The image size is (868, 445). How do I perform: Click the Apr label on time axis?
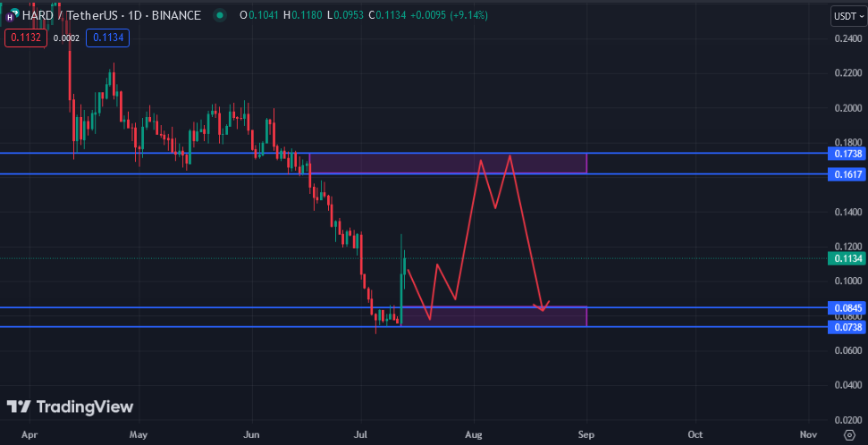[x=29, y=434]
